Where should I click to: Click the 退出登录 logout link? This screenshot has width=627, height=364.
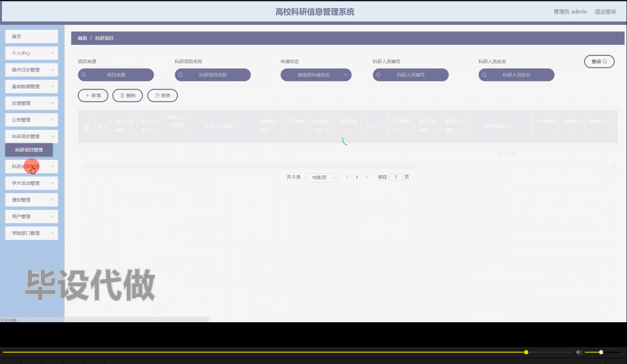coord(605,11)
